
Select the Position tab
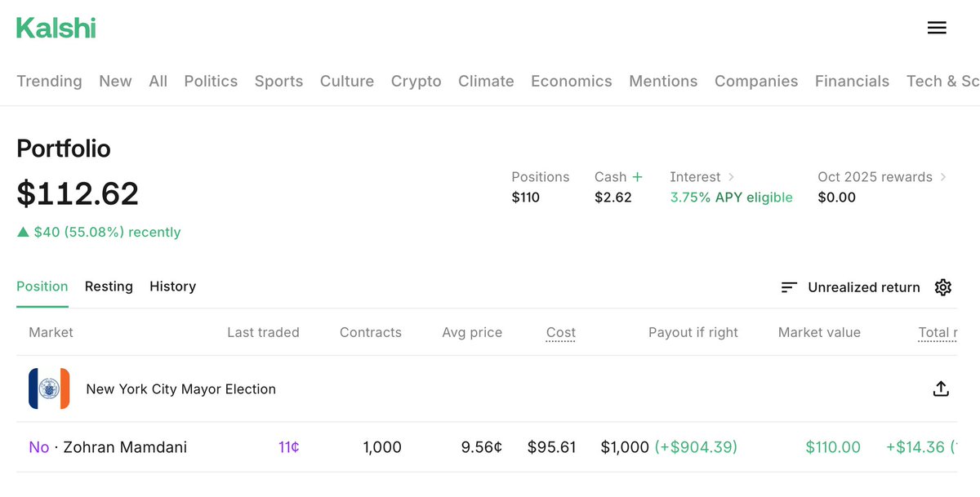[x=42, y=286]
